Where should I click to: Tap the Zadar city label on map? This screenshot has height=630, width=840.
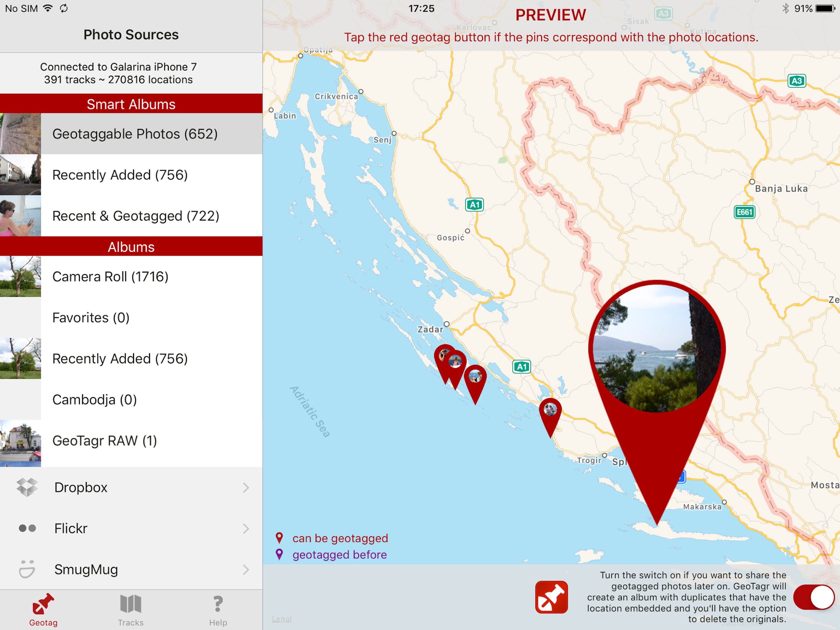pyautogui.click(x=430, y=329)
